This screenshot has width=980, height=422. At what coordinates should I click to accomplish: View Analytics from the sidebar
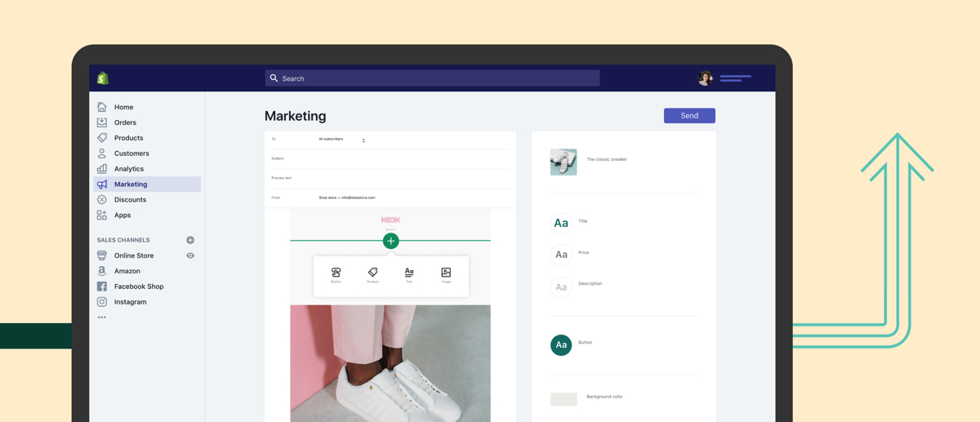(x=129, y=169)
